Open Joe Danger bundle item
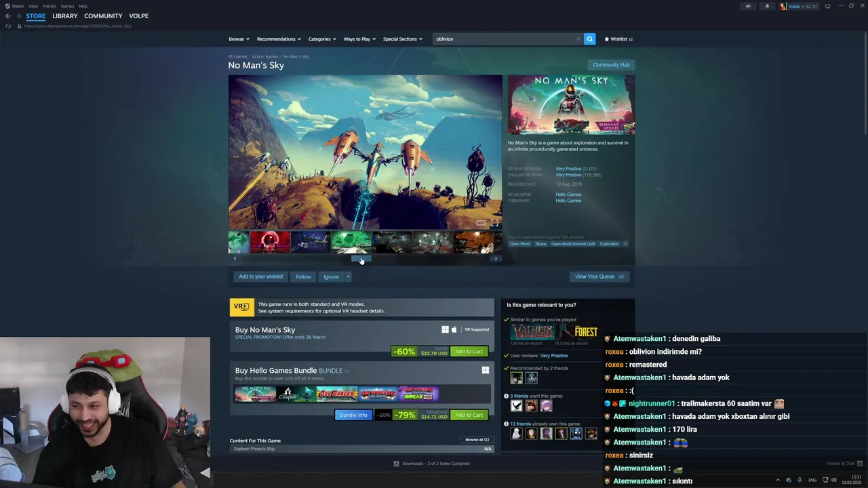The height and width of the screenshot is (488, 868). [337, 394]
